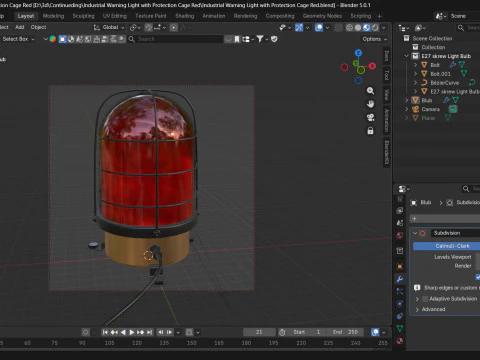Screen dimensions: 480x360
Task: Open the Modifiers wrench properties tab
Action: 400,279
